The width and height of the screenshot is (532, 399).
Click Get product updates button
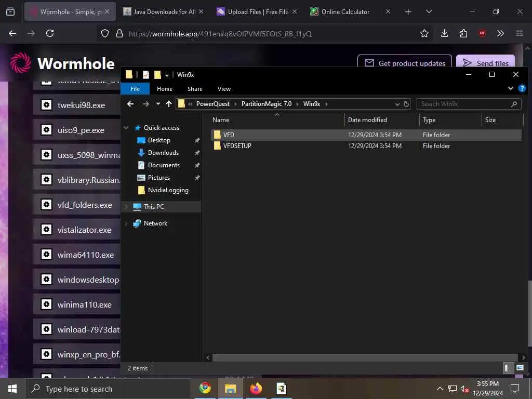point(404,63)
